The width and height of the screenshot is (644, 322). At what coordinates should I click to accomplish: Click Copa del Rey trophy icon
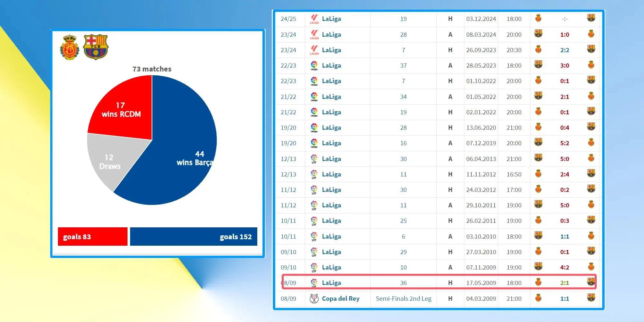coord(314,298)
